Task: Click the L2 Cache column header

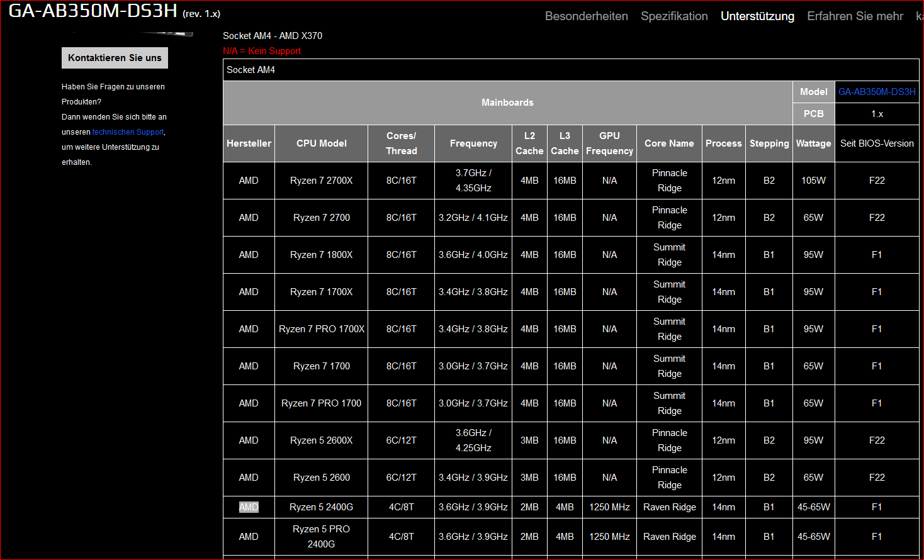Action: 529,143
